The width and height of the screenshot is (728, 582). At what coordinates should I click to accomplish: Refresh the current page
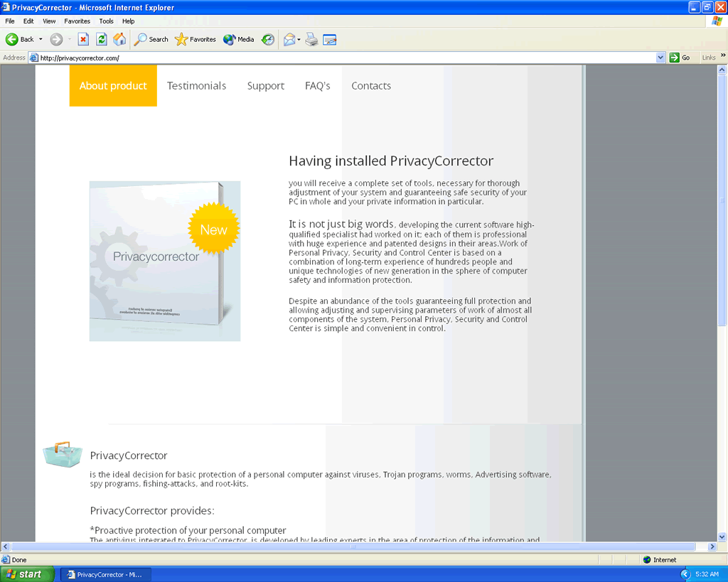[102, 39]
